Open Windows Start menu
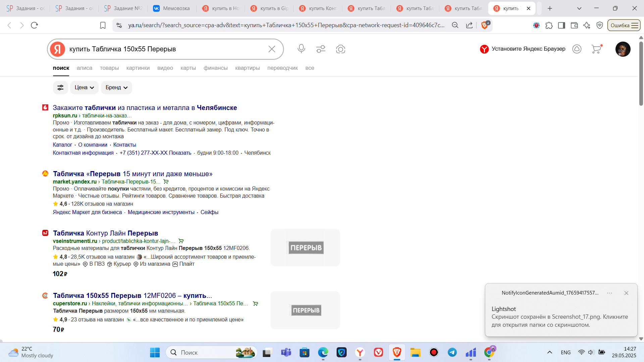This screenshot has width=644, height=362. [x=155, y=352]
